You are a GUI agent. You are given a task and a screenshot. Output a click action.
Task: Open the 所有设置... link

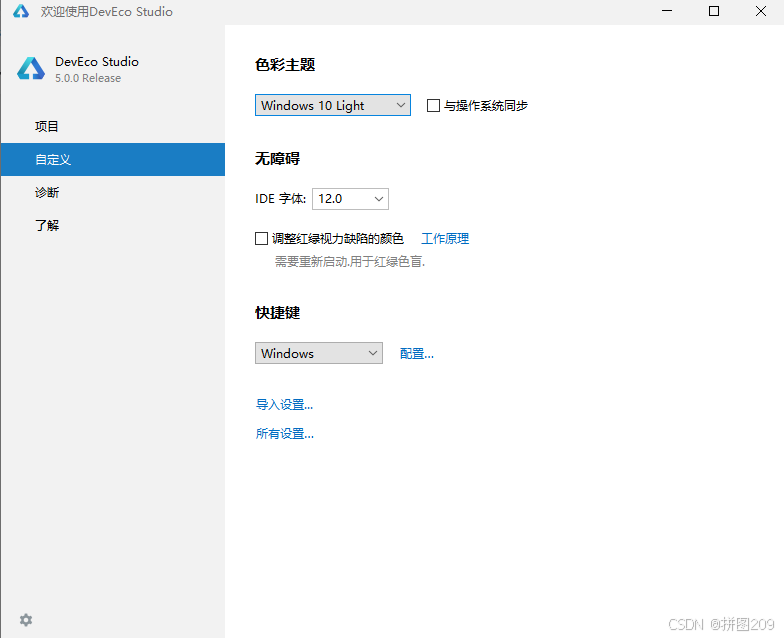pyautogui.click(x=284, y=434)
